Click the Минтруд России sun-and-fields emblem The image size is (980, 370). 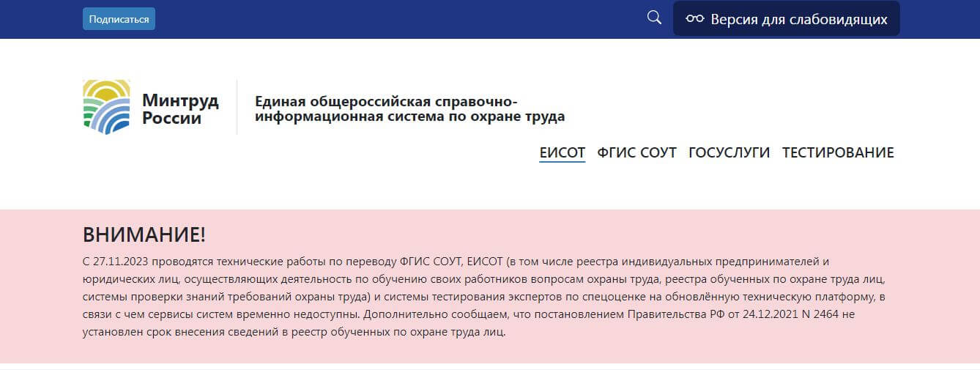pyautogui.click(x=107, y=107)
